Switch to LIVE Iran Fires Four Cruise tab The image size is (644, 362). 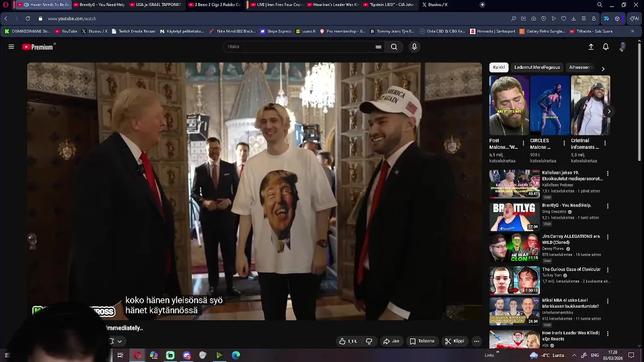(x=276, y=5)
